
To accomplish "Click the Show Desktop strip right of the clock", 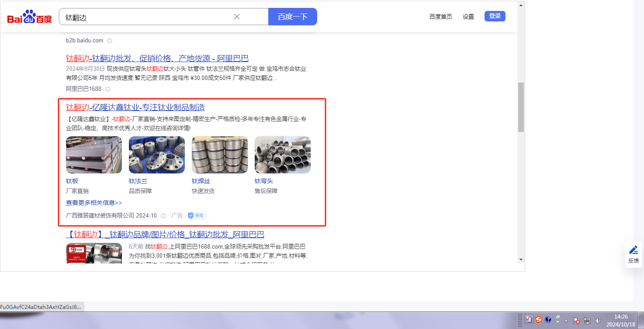I will click(x=641, y=320).
